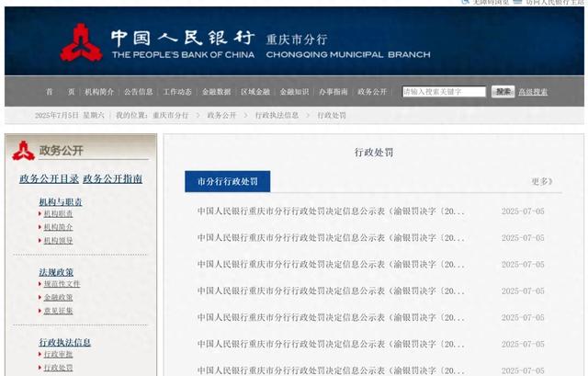The height and width of the screenshot is (376, 588).
Task: Click the 法规政策 sidebar section heading
Action: [56, 272]
